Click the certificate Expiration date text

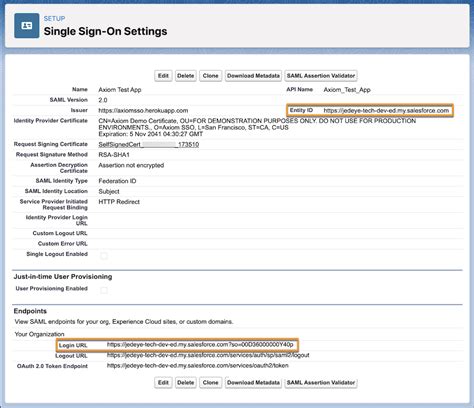[x=151, y=134]
